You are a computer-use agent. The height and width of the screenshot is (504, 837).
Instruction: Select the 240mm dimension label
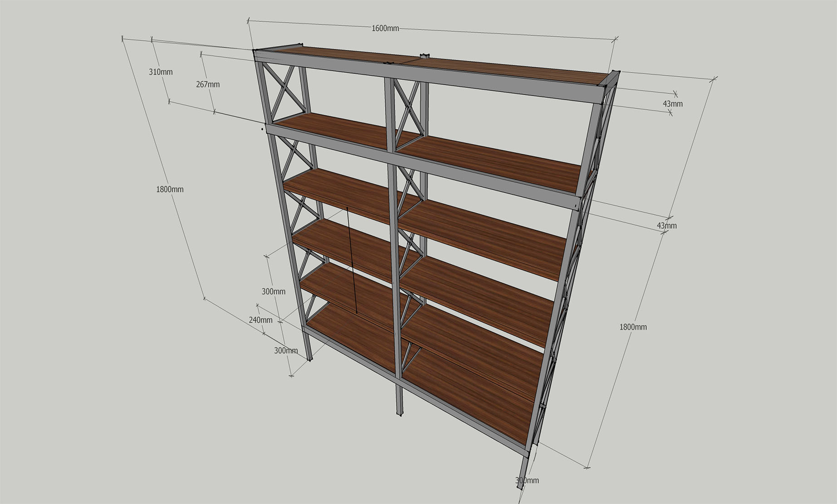coord(260,320)
